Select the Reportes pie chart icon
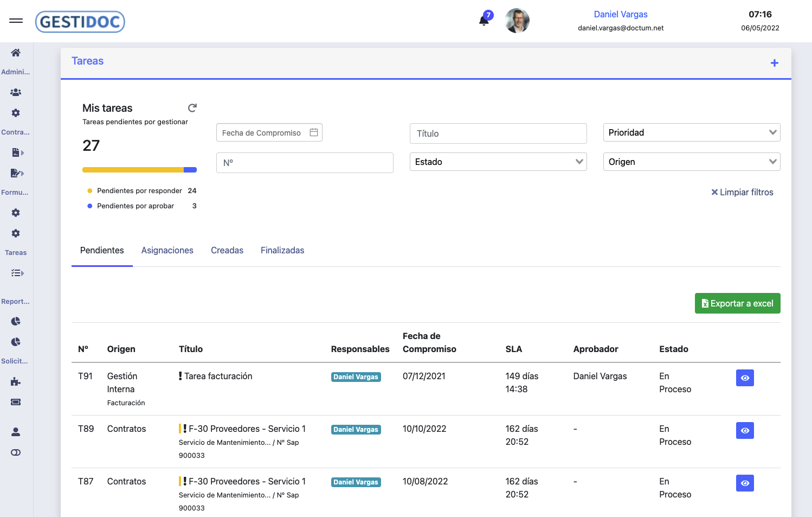The width and height of the screenshot is (812, 517). point(15,321)
